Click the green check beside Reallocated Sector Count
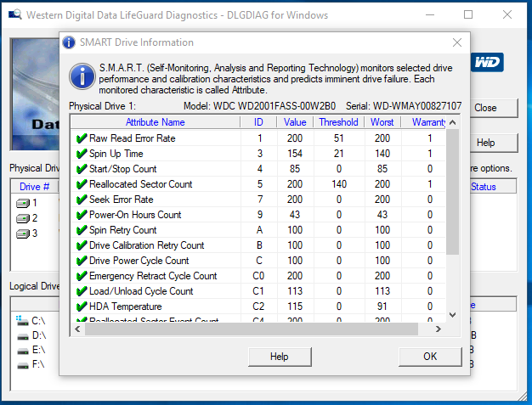This screenshot has width=532, height=405. 82,184
